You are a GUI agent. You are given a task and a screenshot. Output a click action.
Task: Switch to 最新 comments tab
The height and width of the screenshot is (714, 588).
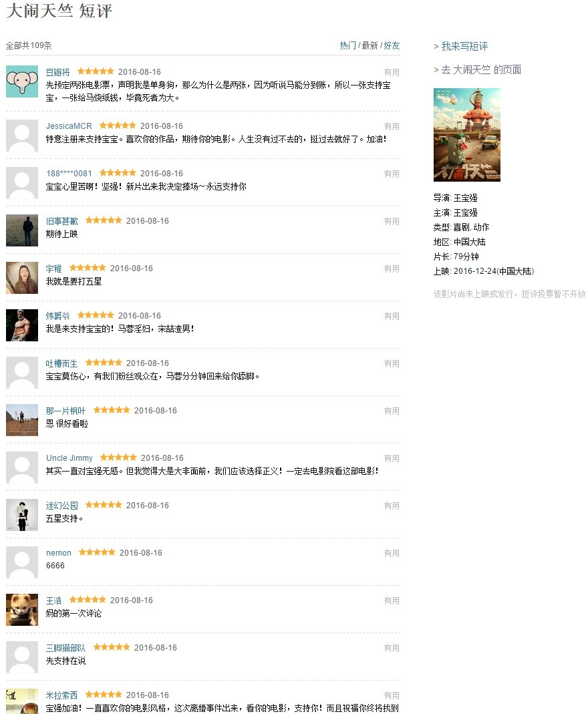pos(370,45)
